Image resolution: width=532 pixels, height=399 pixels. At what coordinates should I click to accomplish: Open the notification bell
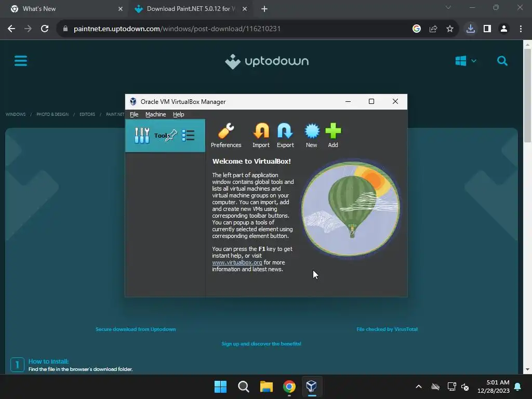[x=518, y=387]
